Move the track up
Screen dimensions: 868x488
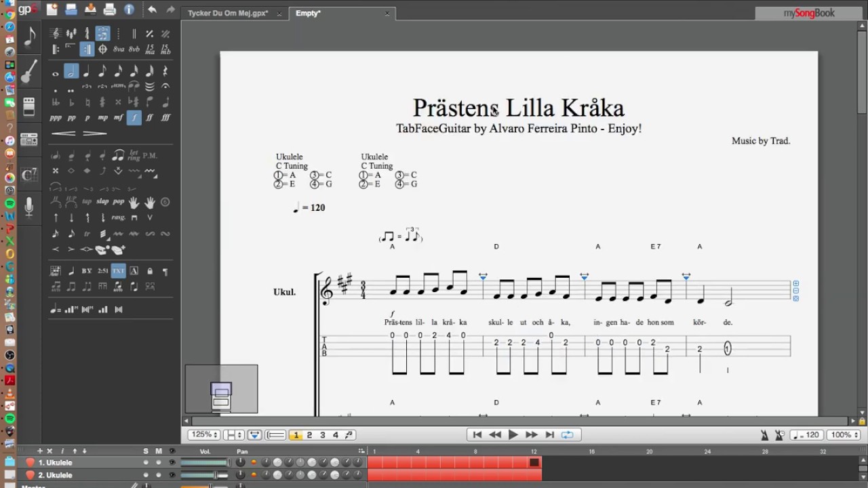point(74,451)
